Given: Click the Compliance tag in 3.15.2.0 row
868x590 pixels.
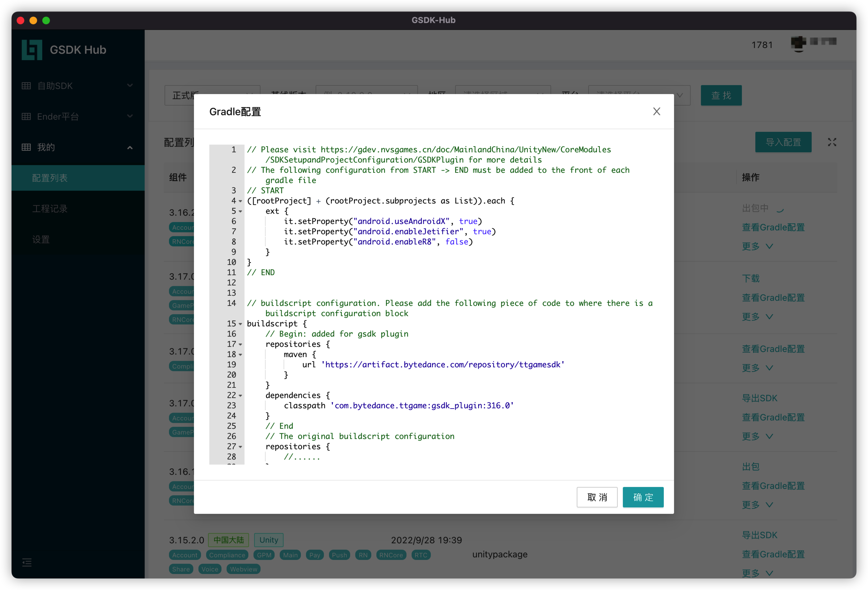Looking at the screenshot, I should [x=227, y=555].
